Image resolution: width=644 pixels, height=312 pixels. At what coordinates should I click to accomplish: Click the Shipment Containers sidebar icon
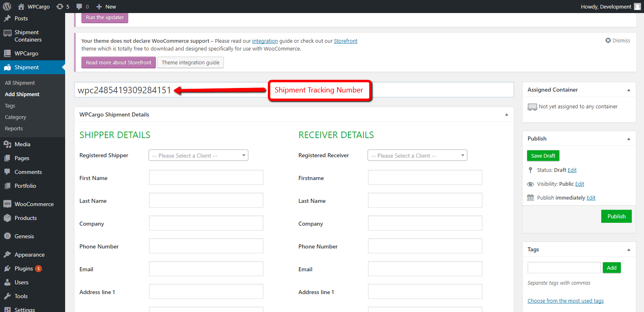tap(7, 33)
